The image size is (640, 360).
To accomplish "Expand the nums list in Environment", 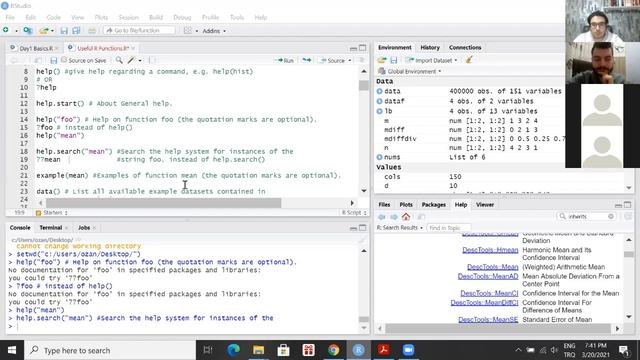I will coord(380,157).
